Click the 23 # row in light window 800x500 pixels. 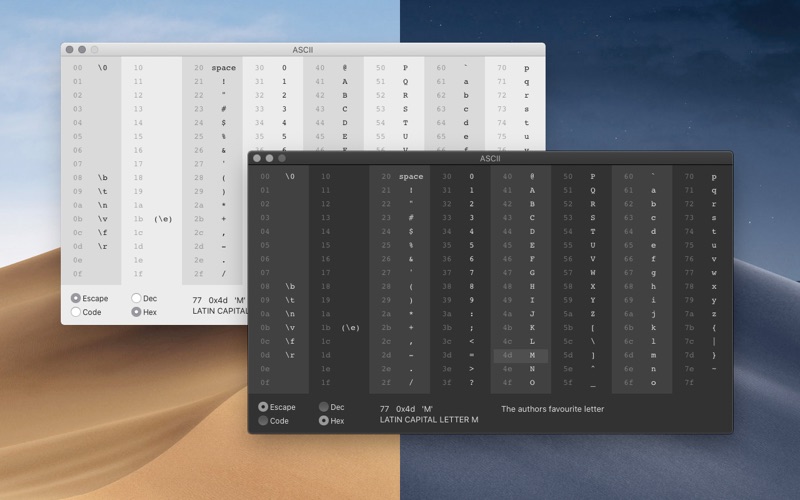(212, 109)
